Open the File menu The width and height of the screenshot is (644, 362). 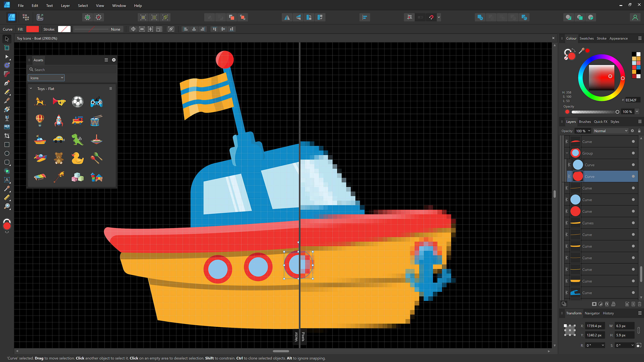tap(21, 6)
